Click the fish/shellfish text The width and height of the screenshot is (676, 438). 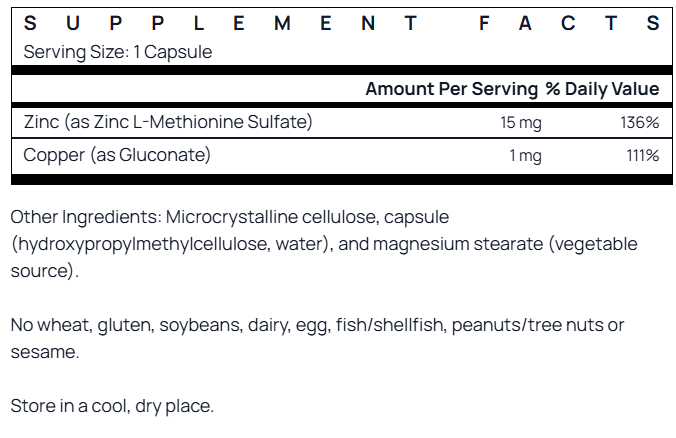[x=390, y=325]
